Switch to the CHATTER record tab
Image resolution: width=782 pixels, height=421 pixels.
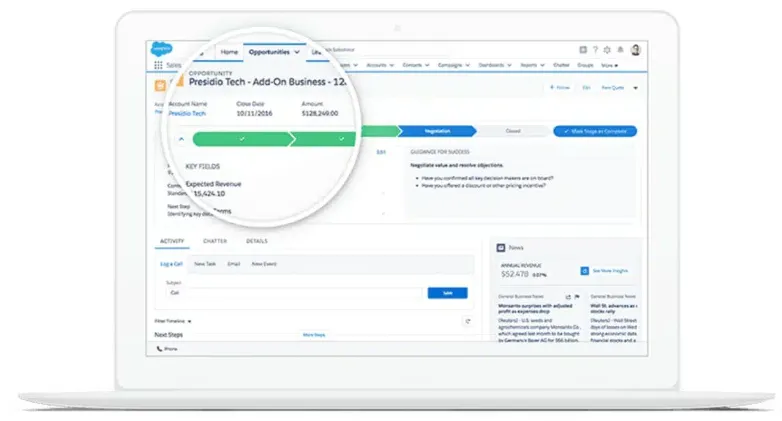pos(215,241)
